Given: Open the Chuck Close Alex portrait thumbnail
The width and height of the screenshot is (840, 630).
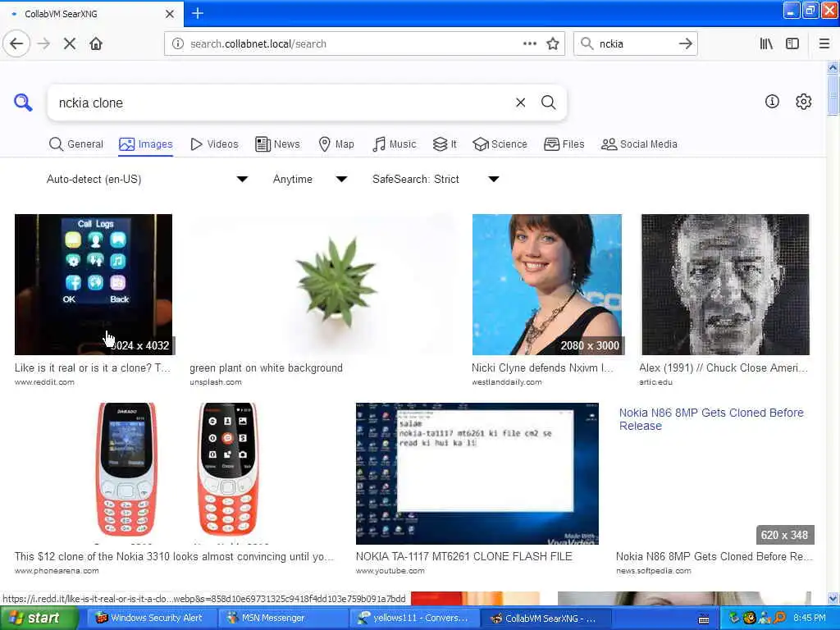Looking at the screenshot, I should point(725,285).
